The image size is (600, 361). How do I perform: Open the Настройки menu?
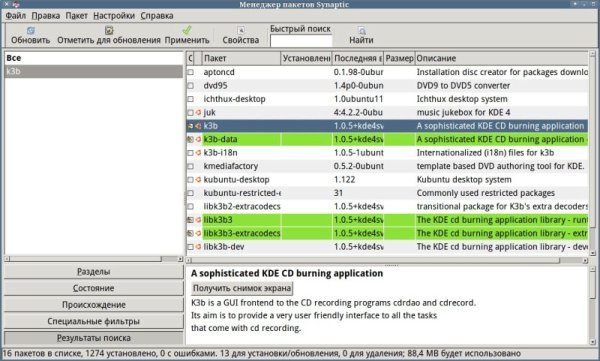tap(114, 16)
